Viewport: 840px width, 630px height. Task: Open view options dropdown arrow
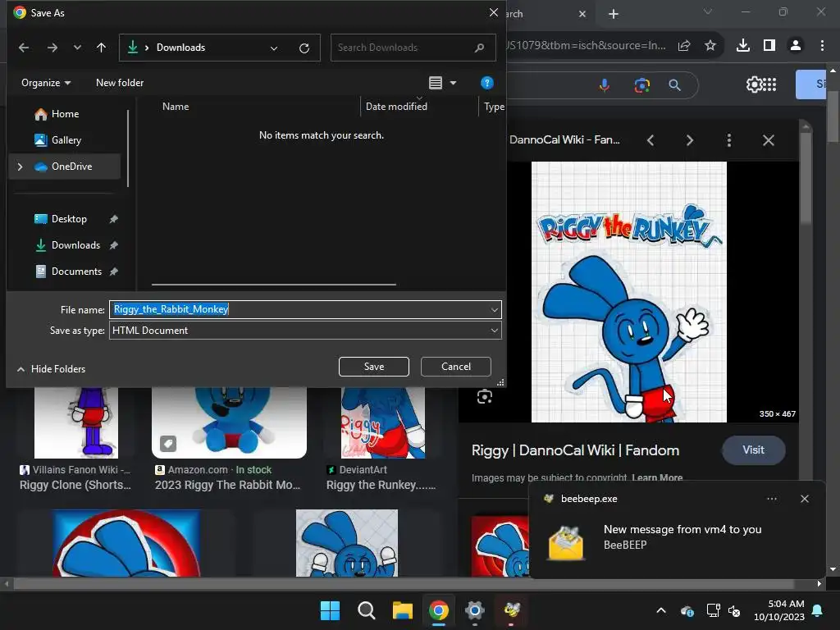coord(453,83)
